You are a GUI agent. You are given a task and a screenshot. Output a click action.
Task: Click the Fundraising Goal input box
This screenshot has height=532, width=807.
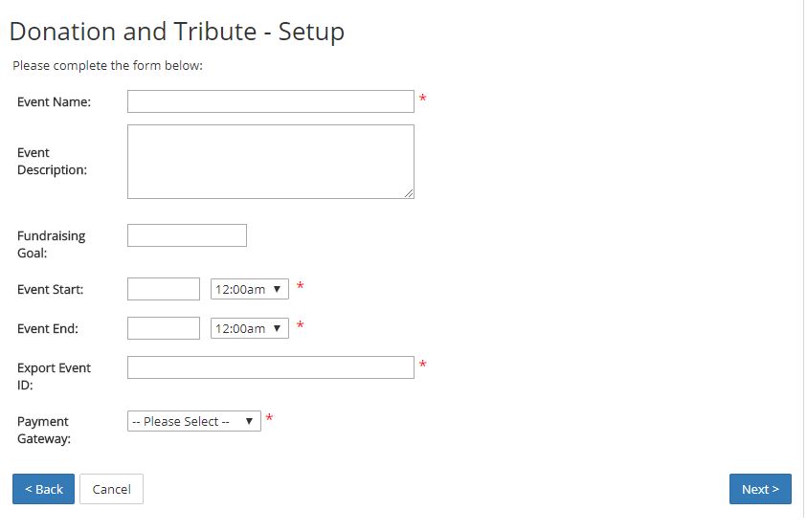[x=187, y=235]
